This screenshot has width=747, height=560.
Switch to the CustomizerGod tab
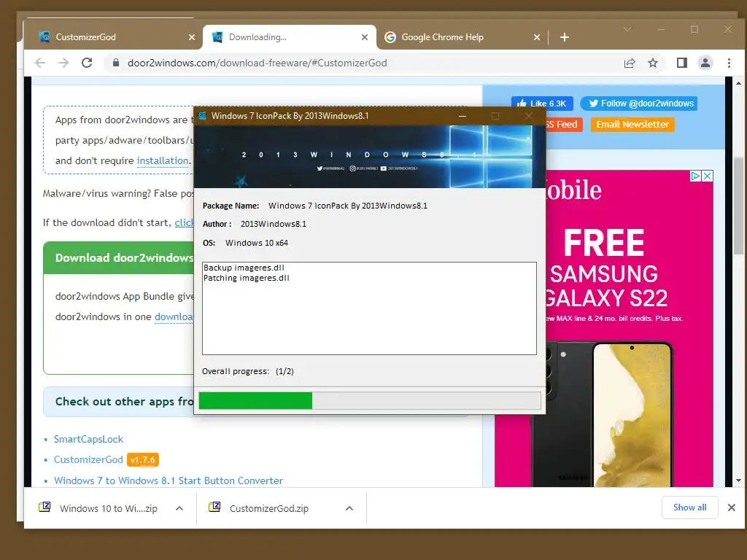(x=115, y=37)
